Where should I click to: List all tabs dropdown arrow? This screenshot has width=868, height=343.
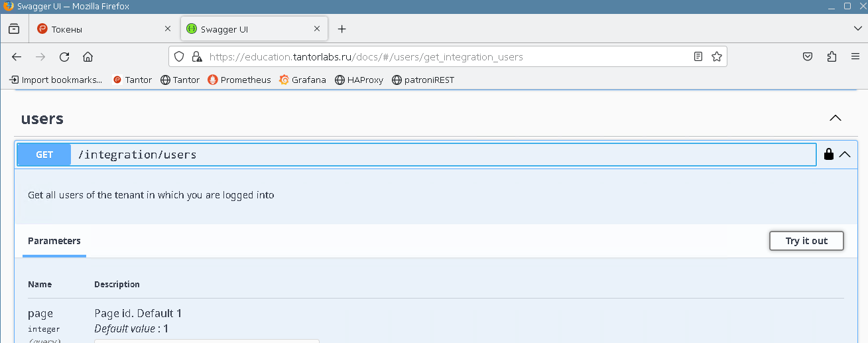[857, 29]
